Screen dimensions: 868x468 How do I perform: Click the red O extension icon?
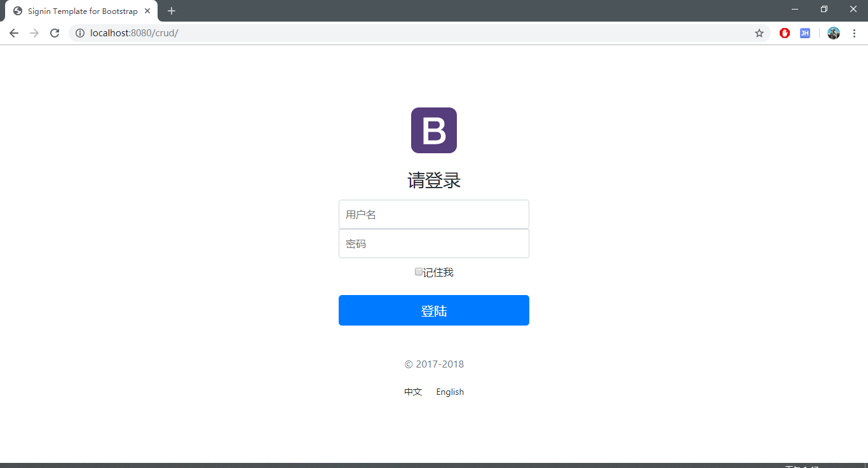[785, 32]
